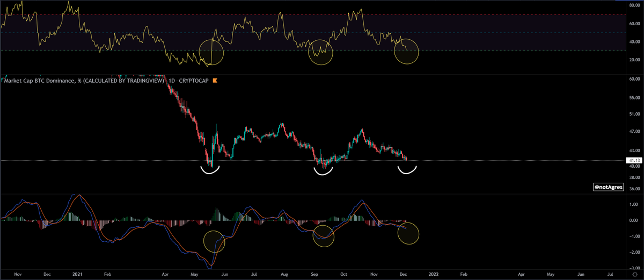
Task: Click the 47.00 price scale label
Action: point(633,132)
